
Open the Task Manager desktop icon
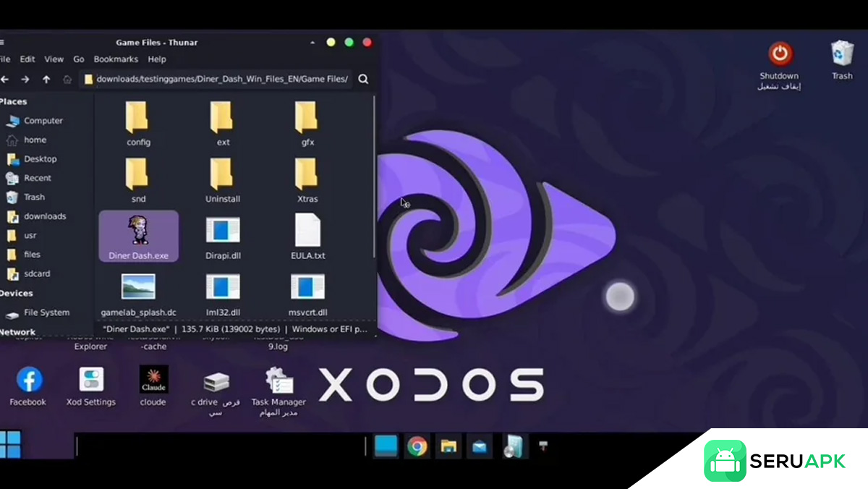278,381
